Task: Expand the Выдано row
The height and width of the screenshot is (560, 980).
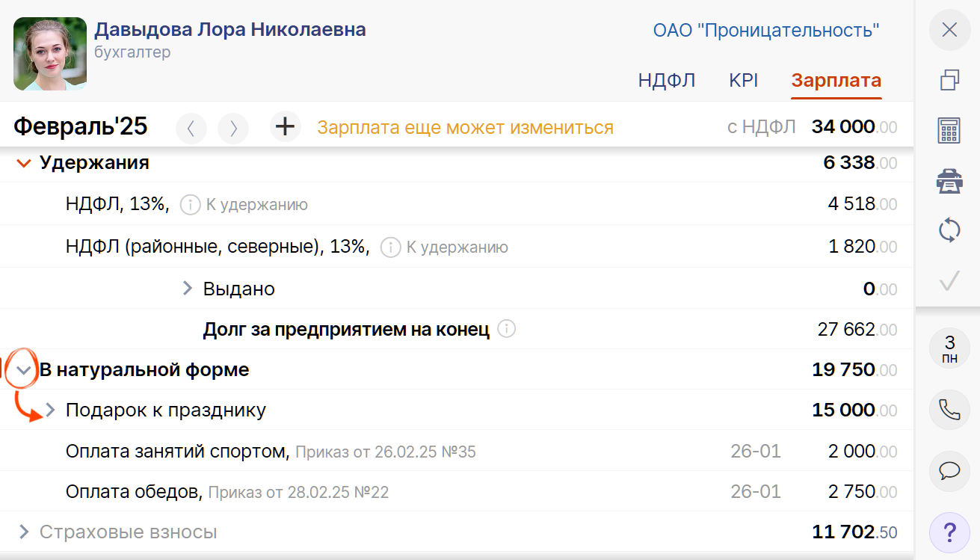Action: [188, 289]
